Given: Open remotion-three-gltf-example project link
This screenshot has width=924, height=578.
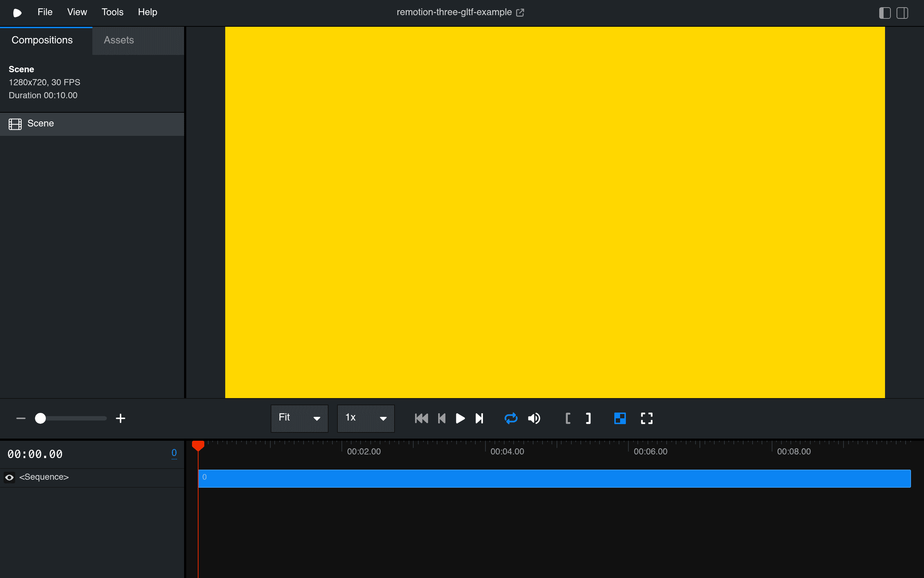Looking at the screenshot, I should click(x=460, y=12).
